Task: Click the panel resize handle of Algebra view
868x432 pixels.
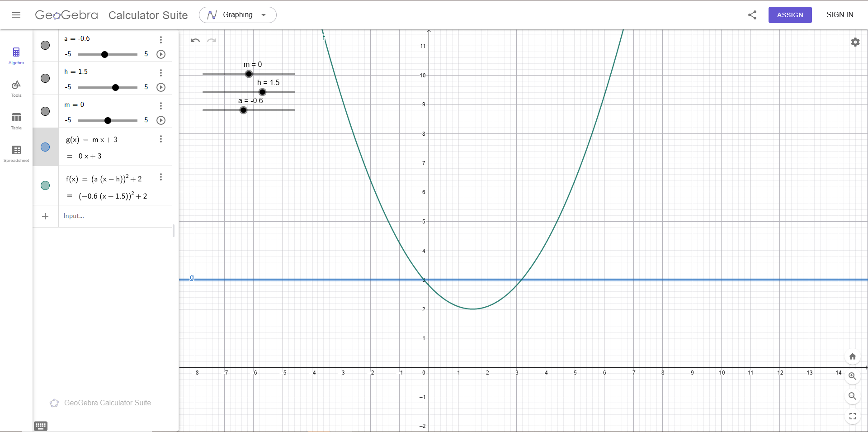Action: (174, 231)
